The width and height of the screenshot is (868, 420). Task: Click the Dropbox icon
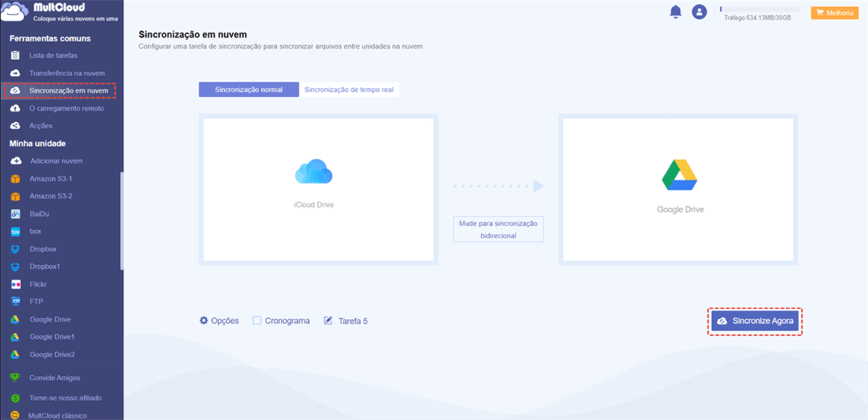(x=15, y=249)
